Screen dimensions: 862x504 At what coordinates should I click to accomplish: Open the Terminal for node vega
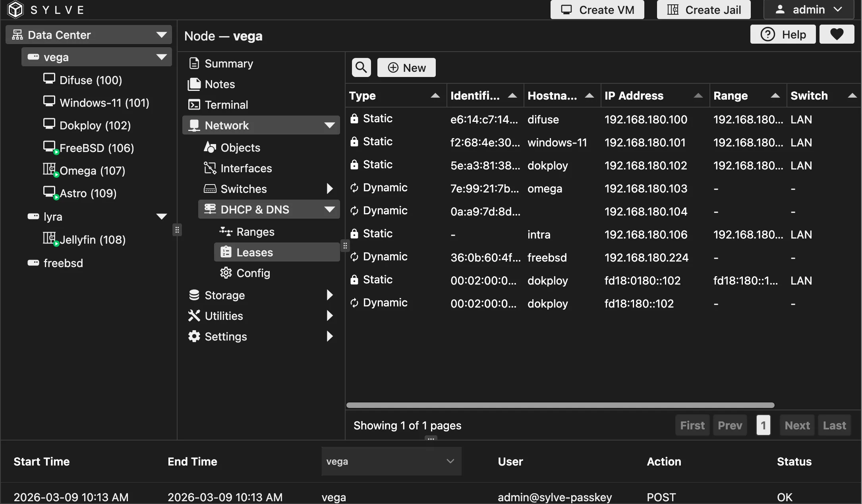(x=226, y=104)
